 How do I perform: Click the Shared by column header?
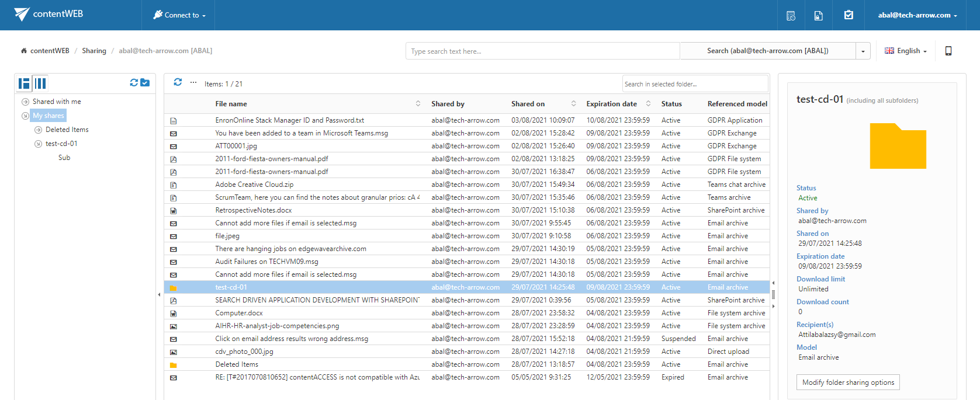point(448,104)
